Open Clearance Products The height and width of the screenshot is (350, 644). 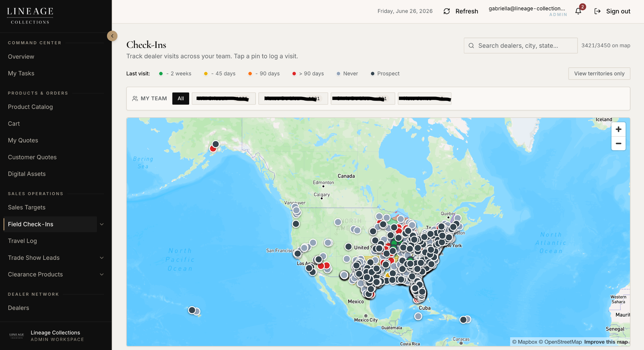[35, 275]
